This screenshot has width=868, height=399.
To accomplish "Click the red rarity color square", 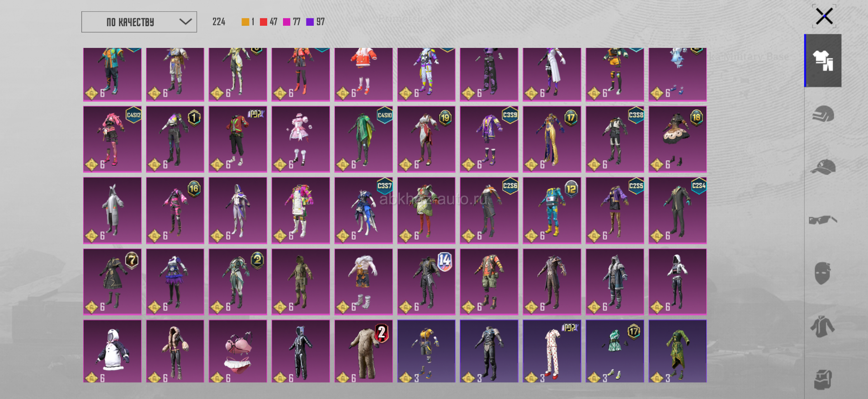I will (264, 22).
